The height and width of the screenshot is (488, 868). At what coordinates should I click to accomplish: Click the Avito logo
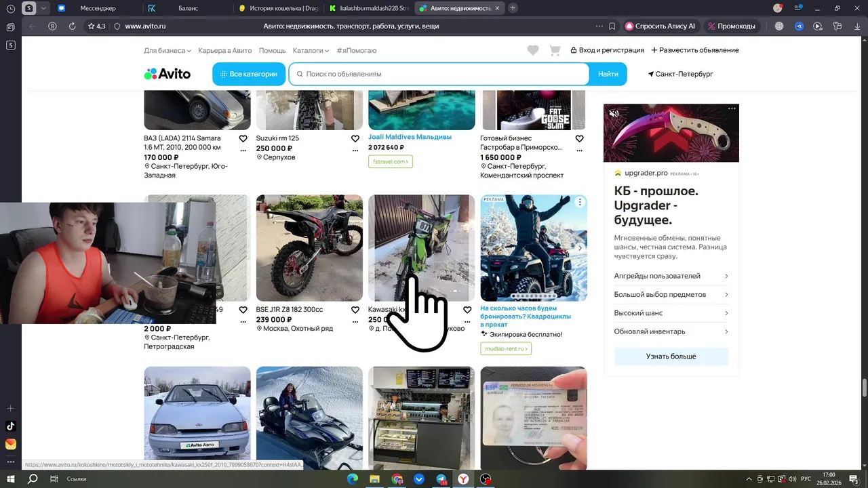coord(167,74)
